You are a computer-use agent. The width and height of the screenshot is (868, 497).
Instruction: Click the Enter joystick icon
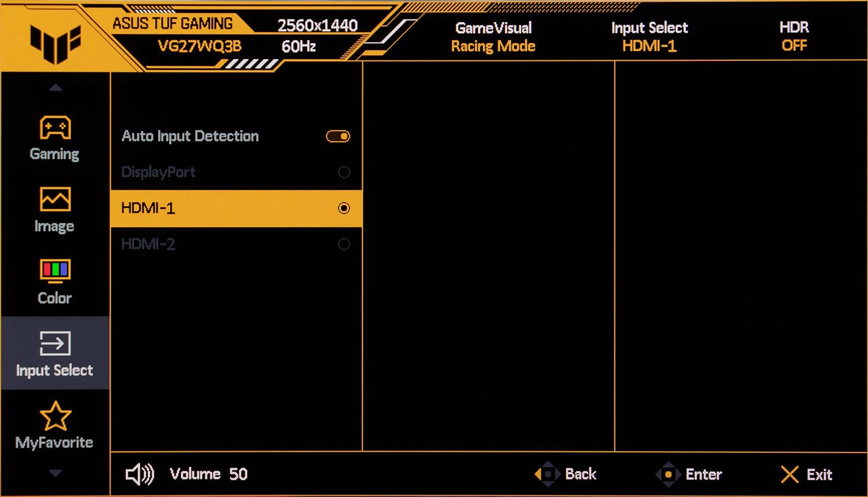(668, 474)
